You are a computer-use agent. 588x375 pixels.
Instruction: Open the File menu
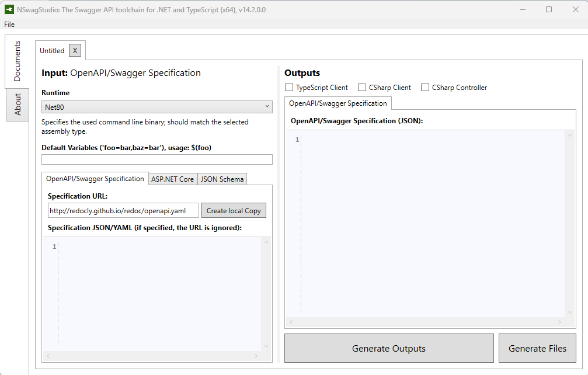pos(9,25)
